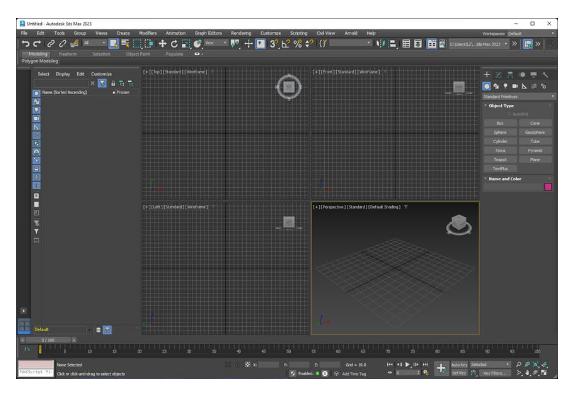The image size is (571, 396).
Task: Open the Modify panel tab icon
Action: coord(499,75)
